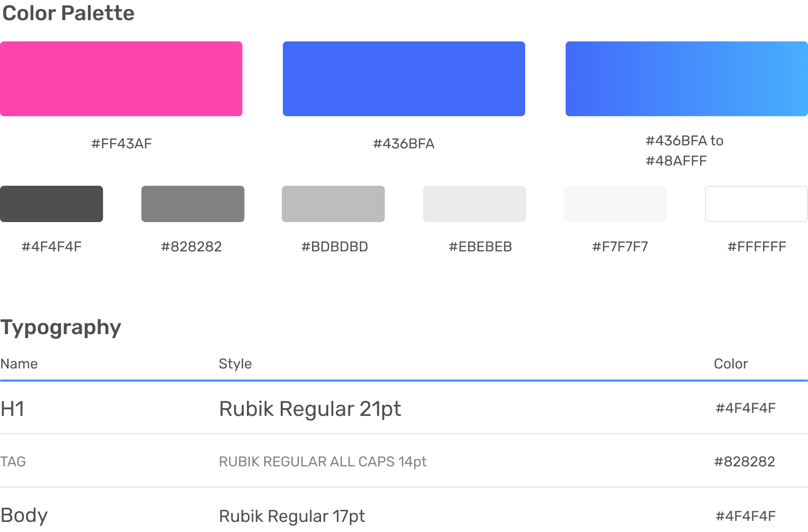Click the light gray #BDBDBD swatch
This screenshot has width=808, height=532.
pos(333,204)
